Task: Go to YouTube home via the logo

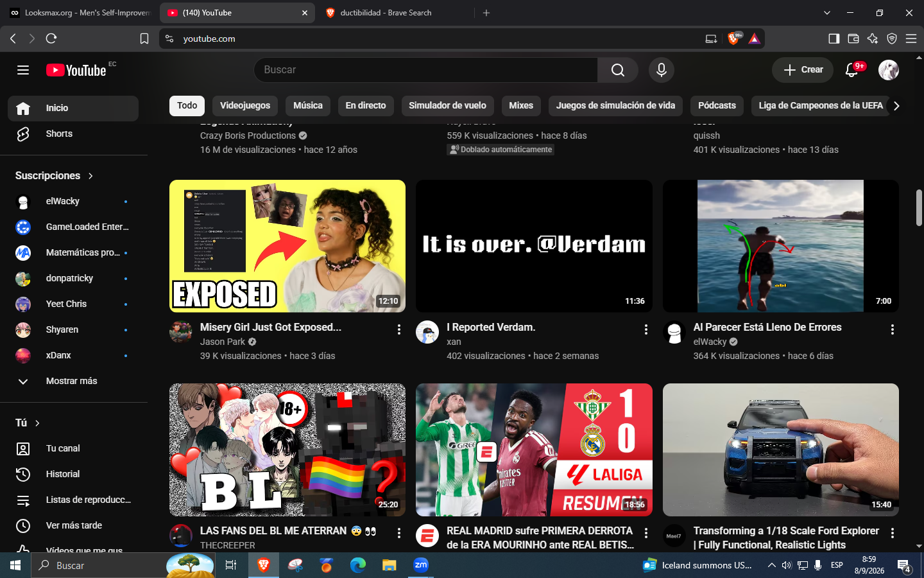Action: (x=76, y=70)
